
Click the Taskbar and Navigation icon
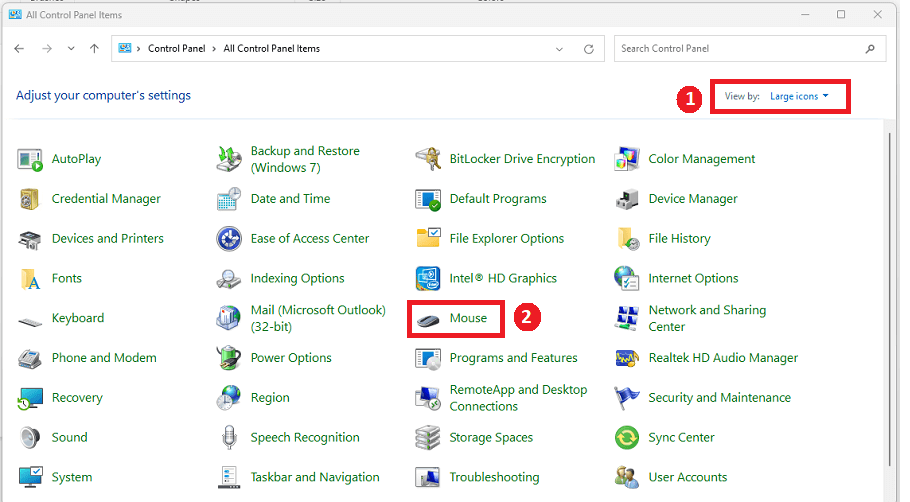tap(229, 478)
